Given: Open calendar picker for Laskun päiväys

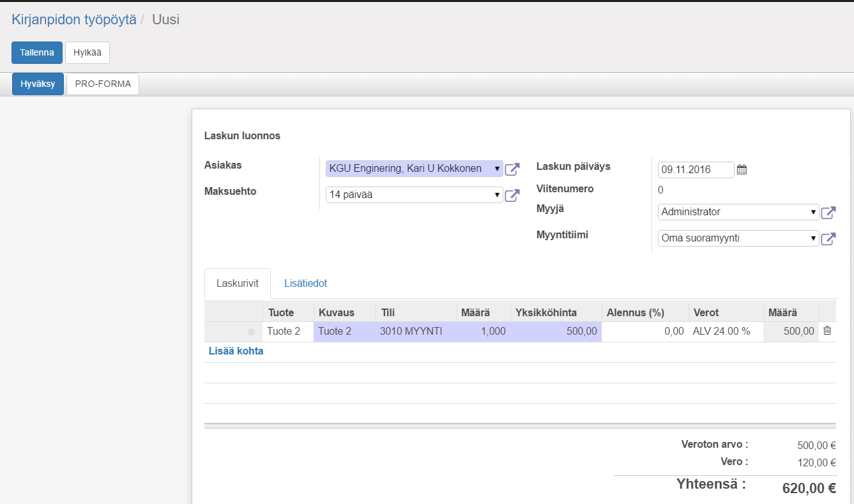Looking at the screenshot, I should 742,170.
